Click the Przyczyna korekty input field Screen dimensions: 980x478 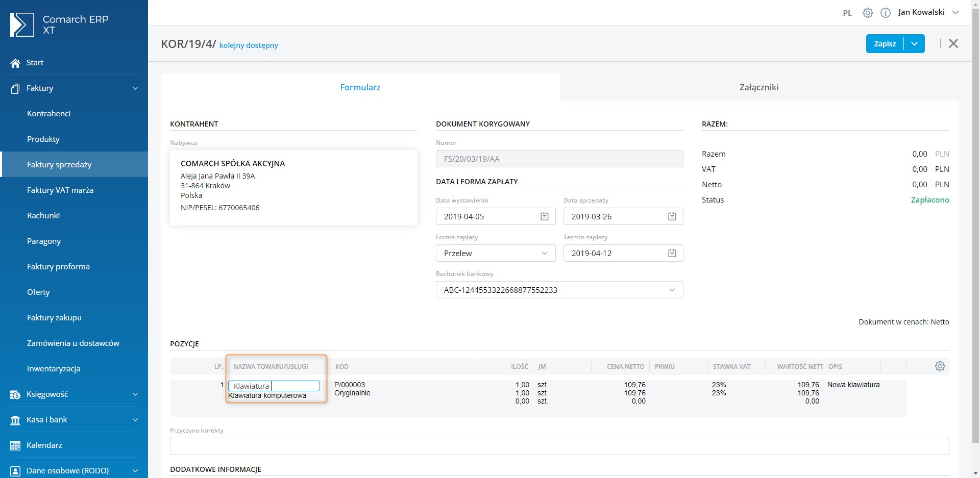(x=559, y=446)
